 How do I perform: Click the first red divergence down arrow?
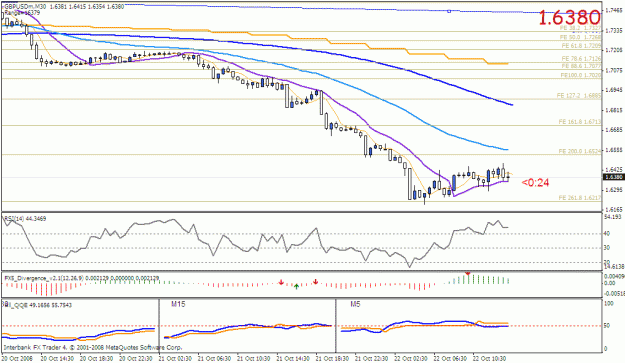point(281,282)
